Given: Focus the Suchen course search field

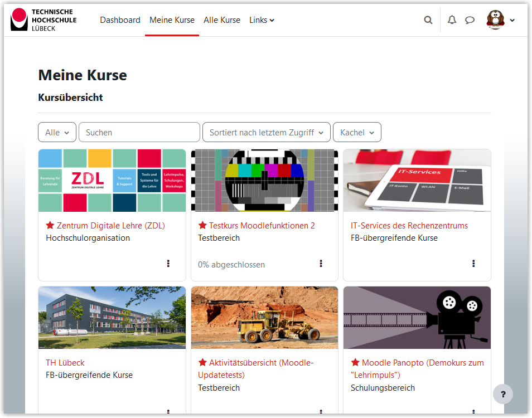Looking at the screenshot, I should click(x=139, y=132).
